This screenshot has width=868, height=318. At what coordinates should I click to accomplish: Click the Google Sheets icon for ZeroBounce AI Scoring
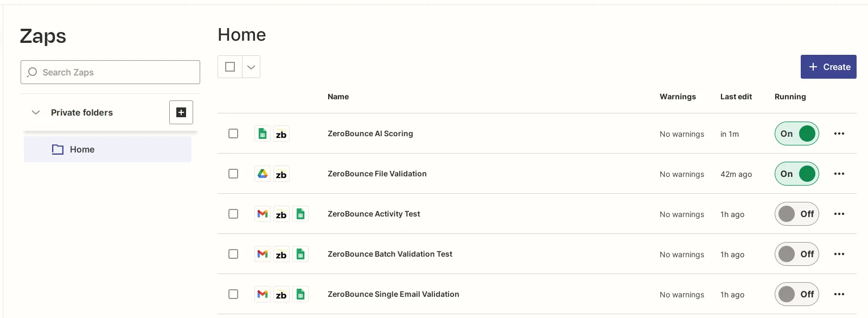coord(263,133)
